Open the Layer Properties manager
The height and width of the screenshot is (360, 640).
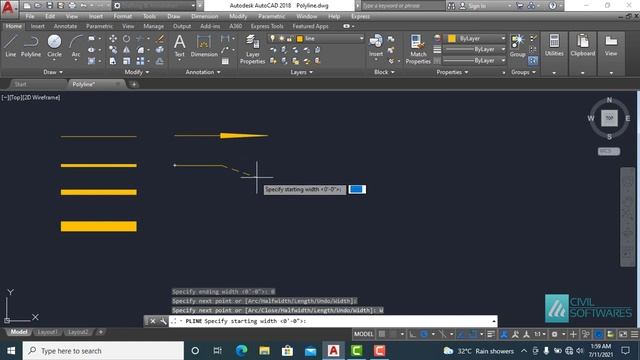click(252, 49)
